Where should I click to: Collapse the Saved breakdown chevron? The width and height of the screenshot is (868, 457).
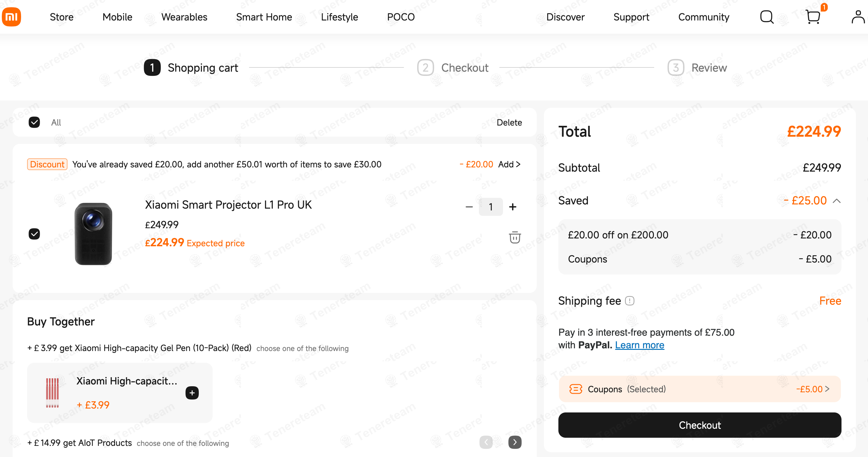click(x=836, y=201)
